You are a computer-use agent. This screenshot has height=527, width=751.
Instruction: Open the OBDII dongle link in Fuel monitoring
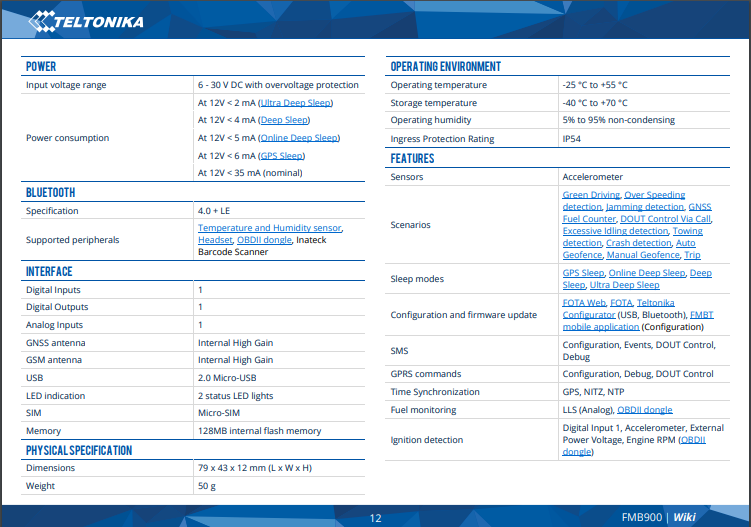point(644,409)
